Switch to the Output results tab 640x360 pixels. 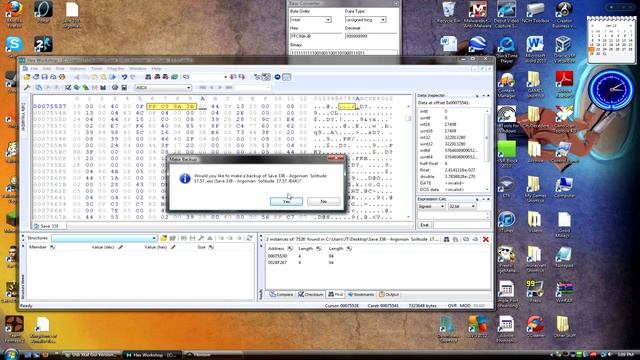coord(389,294)
